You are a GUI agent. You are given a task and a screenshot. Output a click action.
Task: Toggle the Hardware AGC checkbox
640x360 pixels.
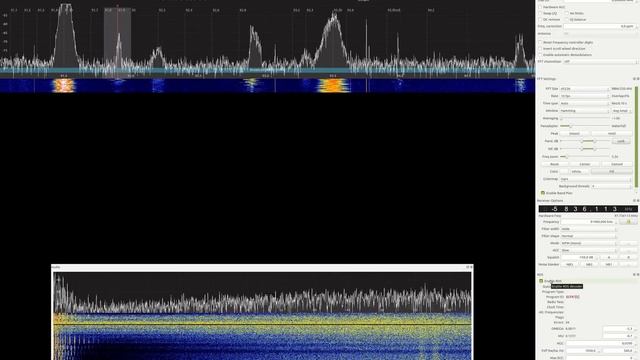click(540, 7)
